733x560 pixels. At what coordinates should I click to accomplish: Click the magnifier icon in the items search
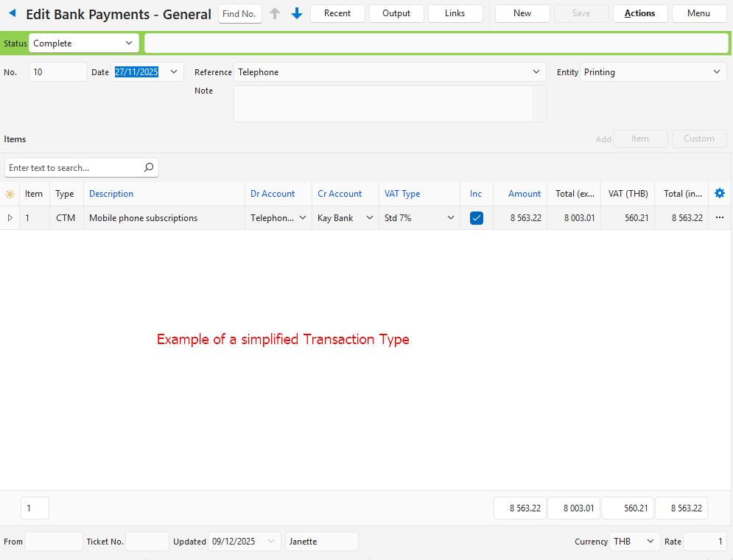[149, 168]
